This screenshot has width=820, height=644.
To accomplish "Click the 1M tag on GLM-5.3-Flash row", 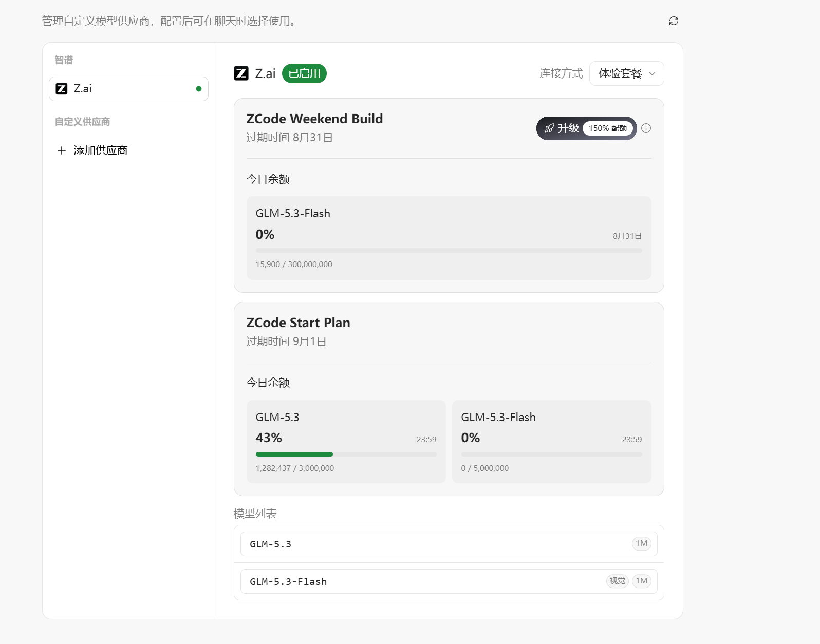I will coord(642,581).
